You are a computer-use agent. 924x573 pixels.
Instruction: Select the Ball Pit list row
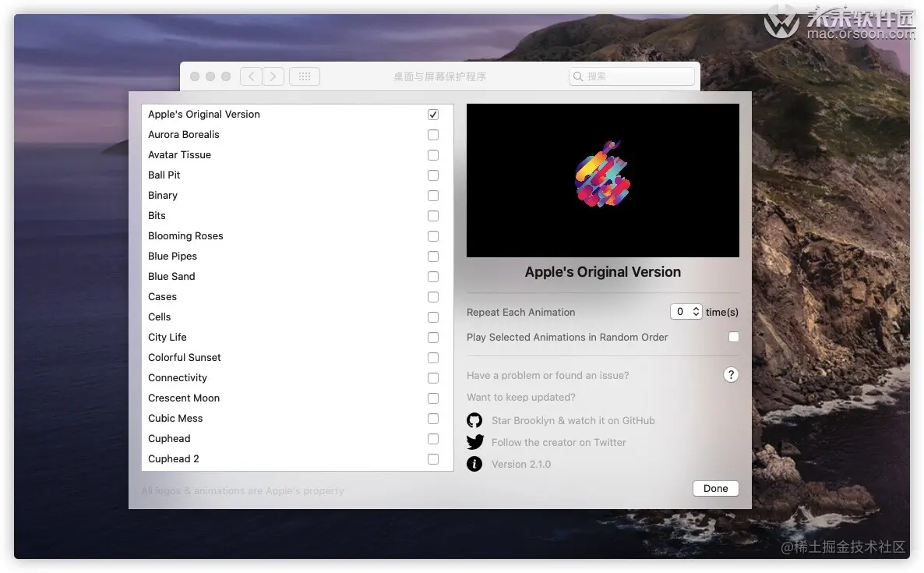(x=298, y=175)
